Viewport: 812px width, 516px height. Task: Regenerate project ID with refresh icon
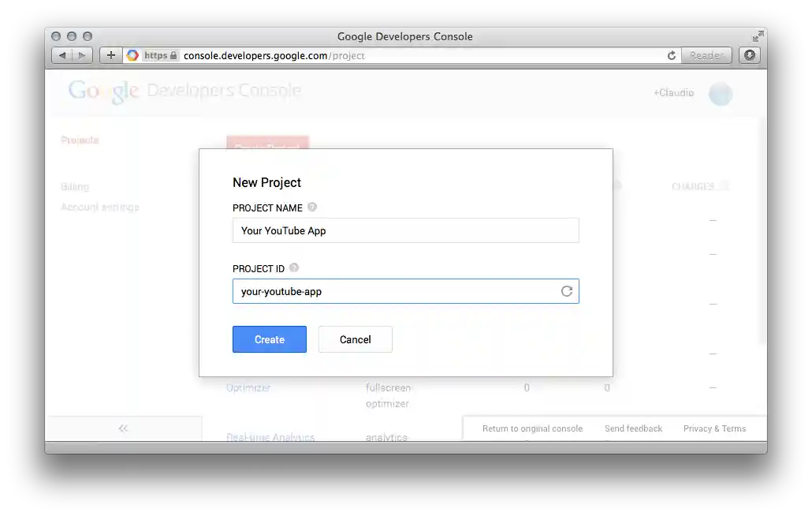(x=567, y=291)
